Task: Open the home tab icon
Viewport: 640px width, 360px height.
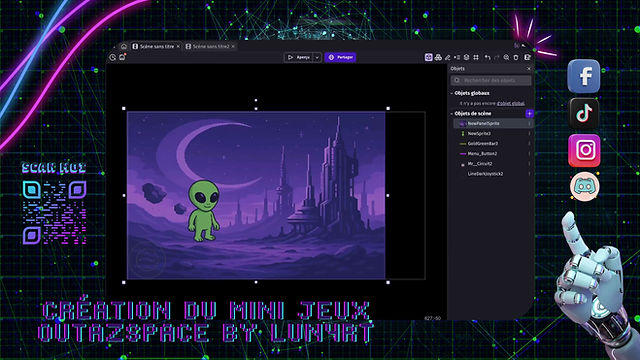Action: click(124, 47)
